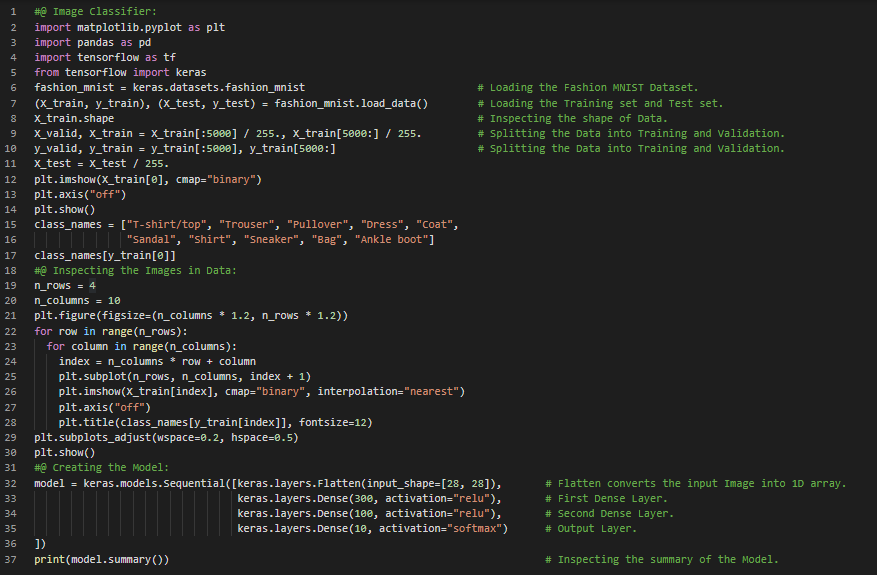The width and height of the screenshot is (877, 575).
Task: Click the plt.figure figsize line
Action: (x=190, y=315)
